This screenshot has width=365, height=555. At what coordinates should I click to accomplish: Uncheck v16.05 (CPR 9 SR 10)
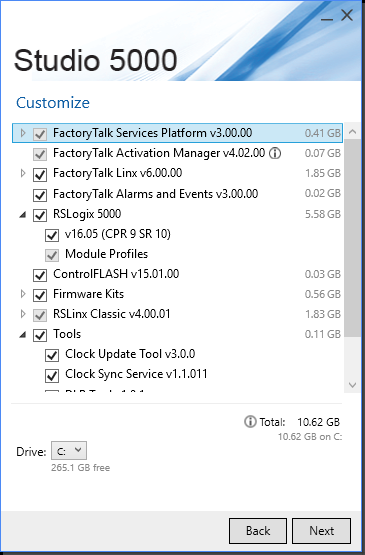point(52,235)
